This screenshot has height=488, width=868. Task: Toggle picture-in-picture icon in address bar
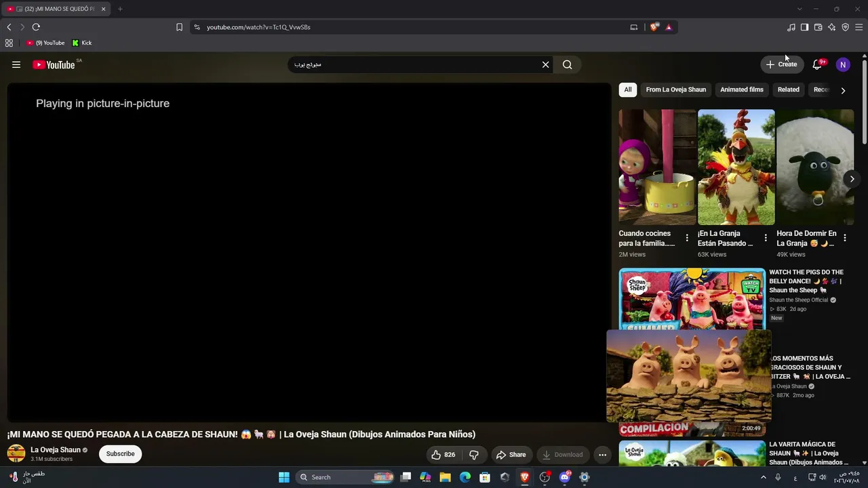coord(634,27)
